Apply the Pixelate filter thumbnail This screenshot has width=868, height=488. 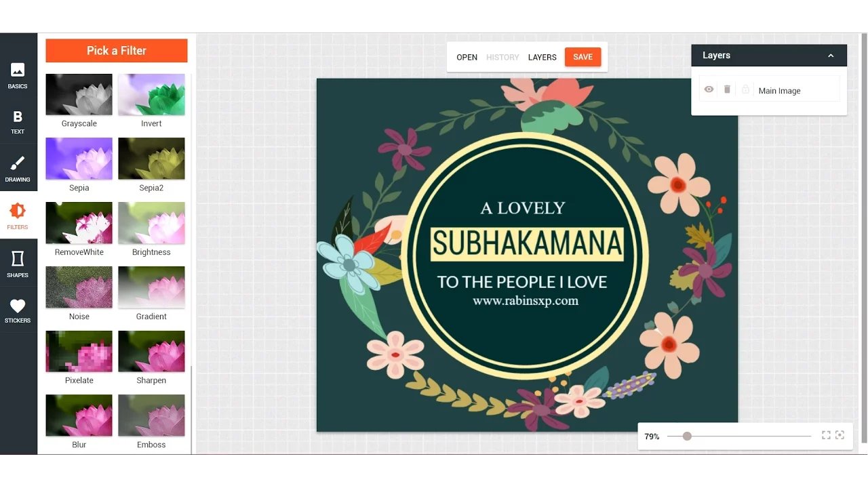pyautogui.click(x=79, y=351)
